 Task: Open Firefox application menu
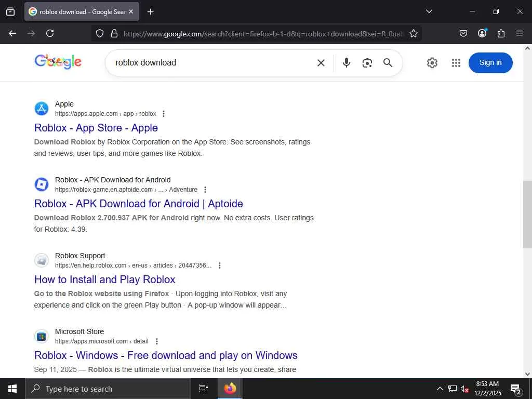tap(519, 33)
